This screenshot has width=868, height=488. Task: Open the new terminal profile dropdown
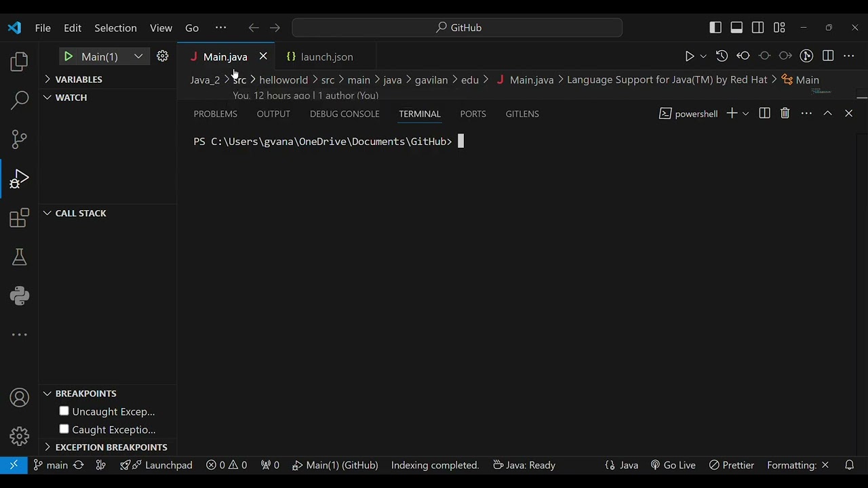coord(745,114)
